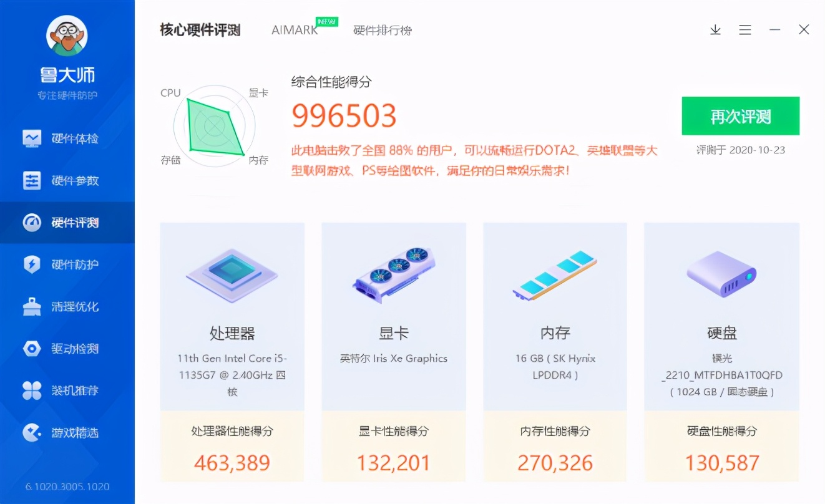Open 游戏精选 game selection

coord(67,432)
